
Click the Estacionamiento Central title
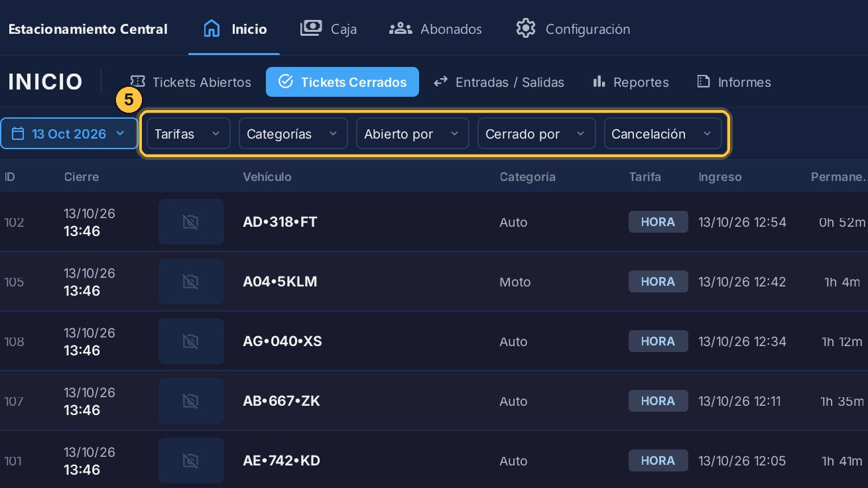click(88, 29)
